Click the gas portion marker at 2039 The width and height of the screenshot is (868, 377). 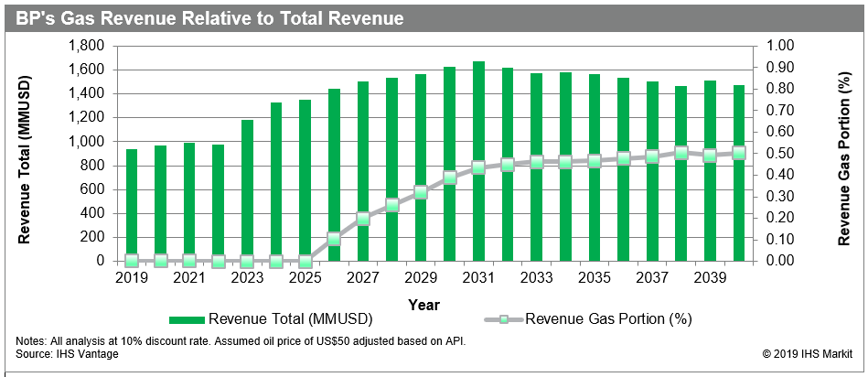[x=710, y=156]
